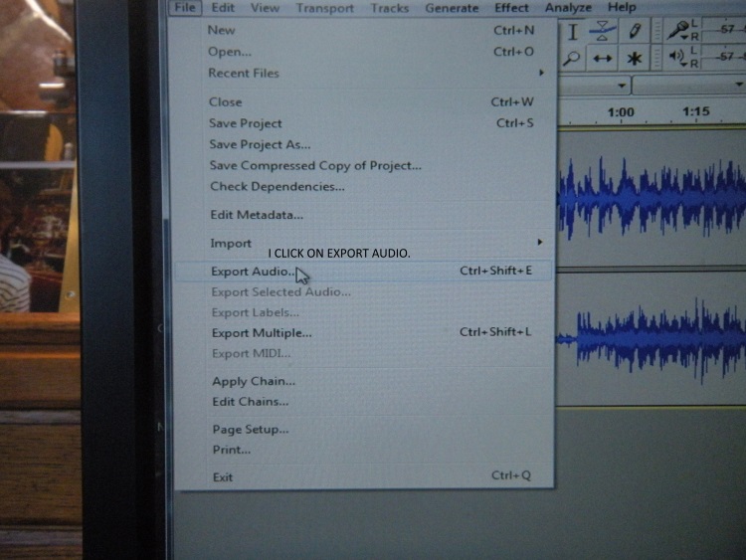Choose Print... from File menu

pyautogui.click(x=364, y=450)
